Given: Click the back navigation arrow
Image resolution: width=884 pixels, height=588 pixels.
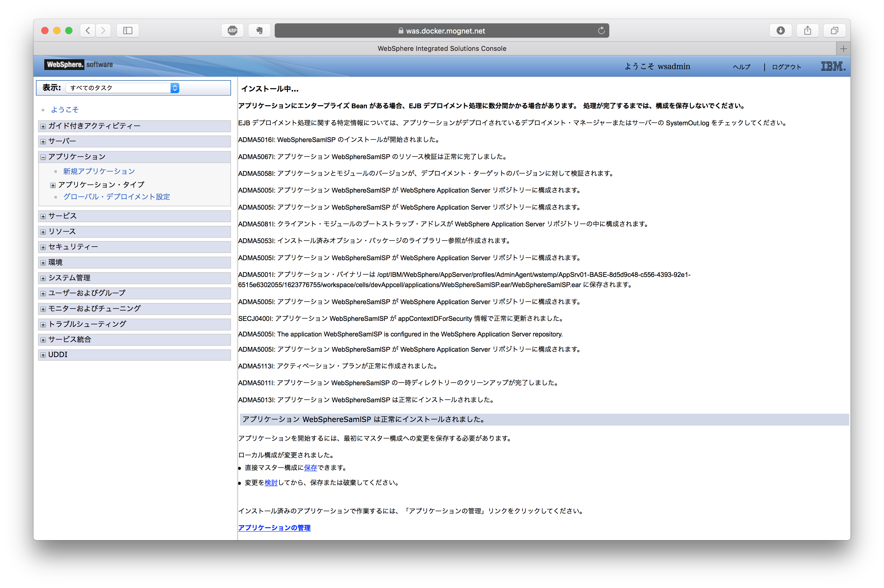Looking at the screenshot, I should [x=87, y=31].
